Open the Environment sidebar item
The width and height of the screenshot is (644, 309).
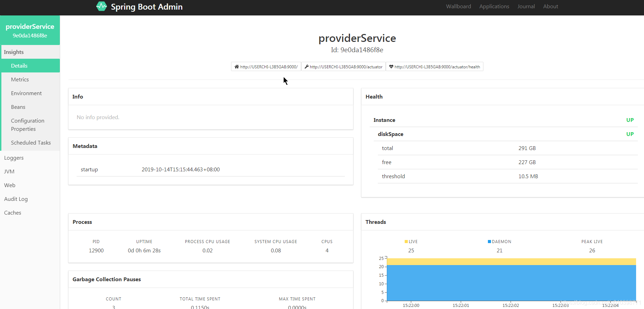coord(30,93)
